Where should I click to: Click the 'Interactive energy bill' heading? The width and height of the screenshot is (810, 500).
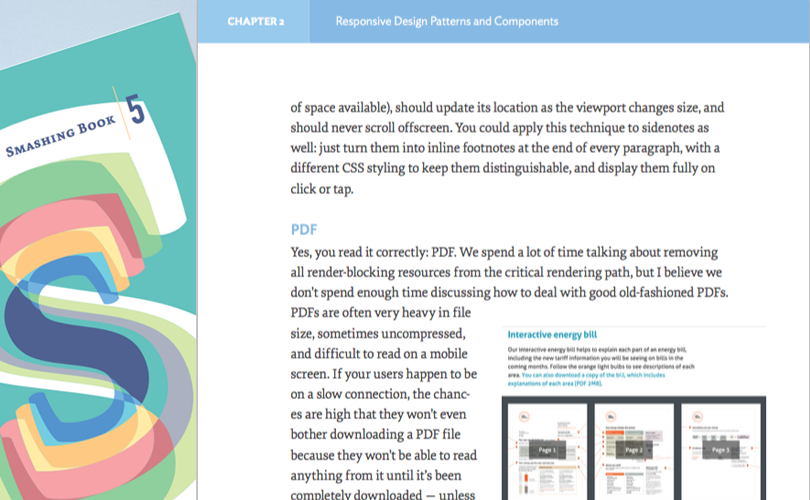pyautogui.click(x=552, y=335)
